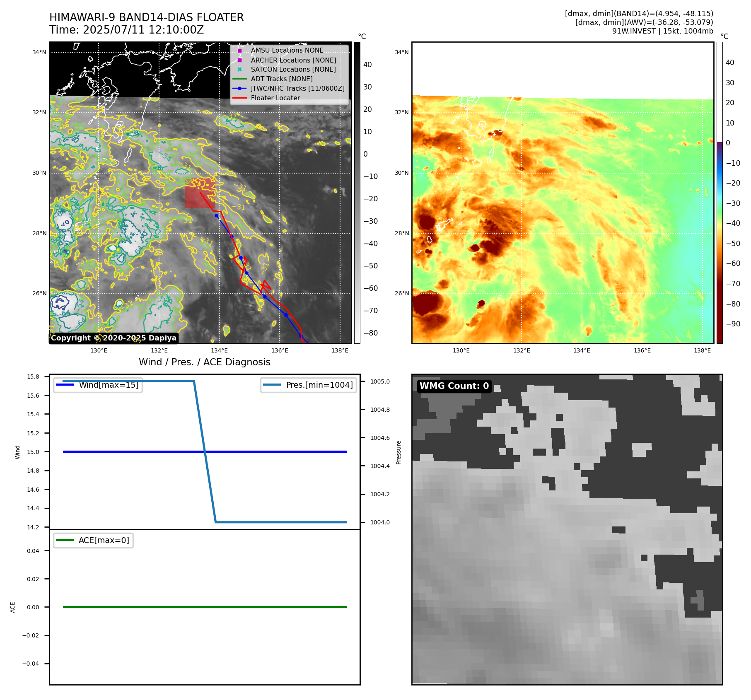Click the 'ADT Tracks [NONE]' legend entry
The image size is (751, 700).
282,79
